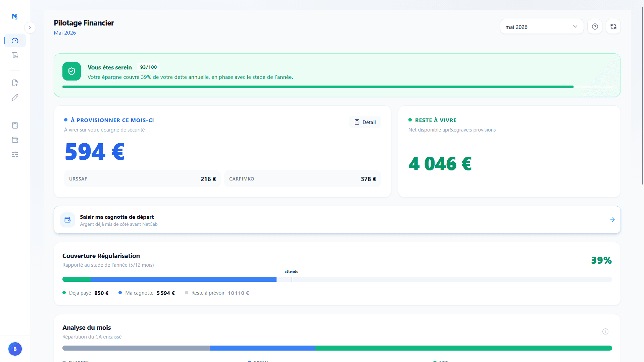Screen dimensions: 644x362
Task: Refresh data with the reload icon
Action: coord(613,27)
